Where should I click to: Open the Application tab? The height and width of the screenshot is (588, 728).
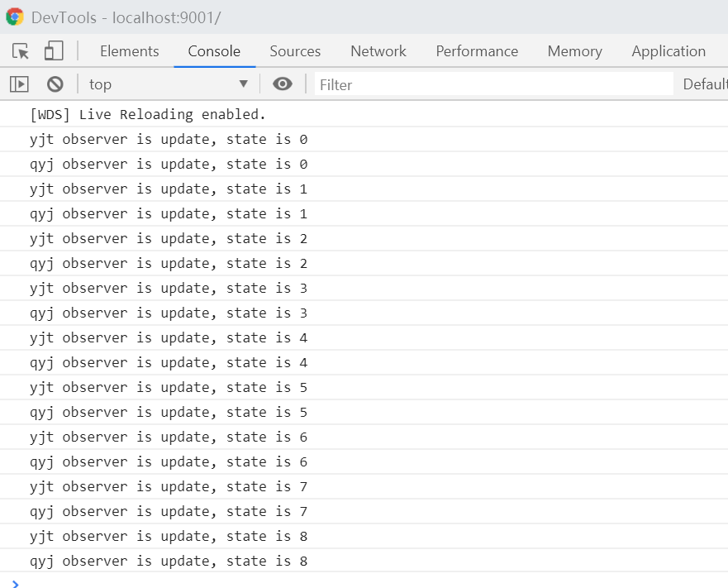point(669,51)
